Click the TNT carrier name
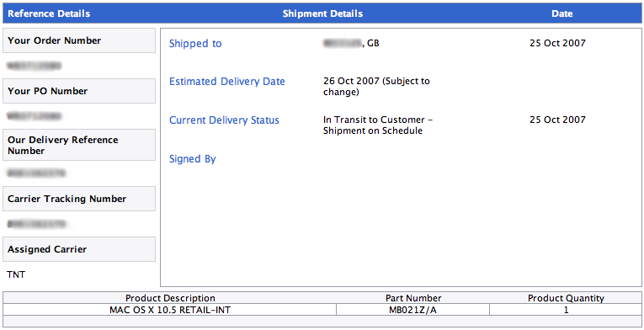Image resolution: width=644 pixels, height=330 pixels. pyautogui.click(x=16, y=274)
